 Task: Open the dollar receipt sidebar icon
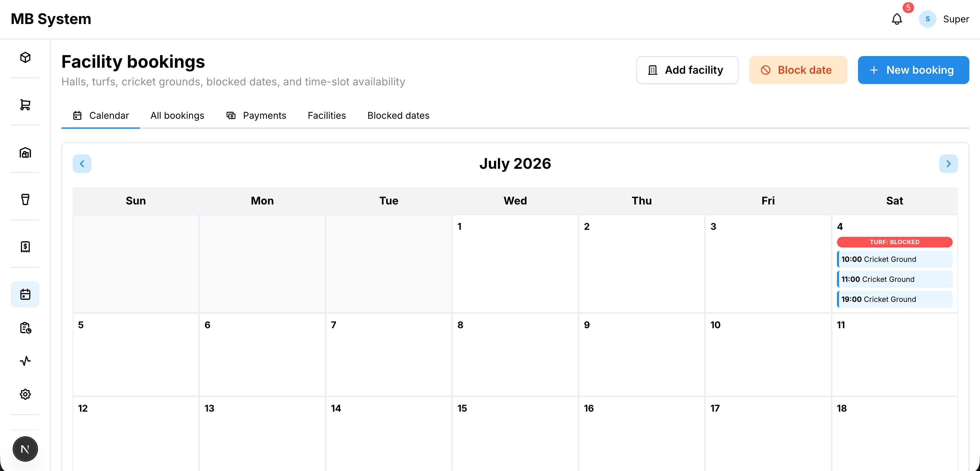click(x=25, y=247)
